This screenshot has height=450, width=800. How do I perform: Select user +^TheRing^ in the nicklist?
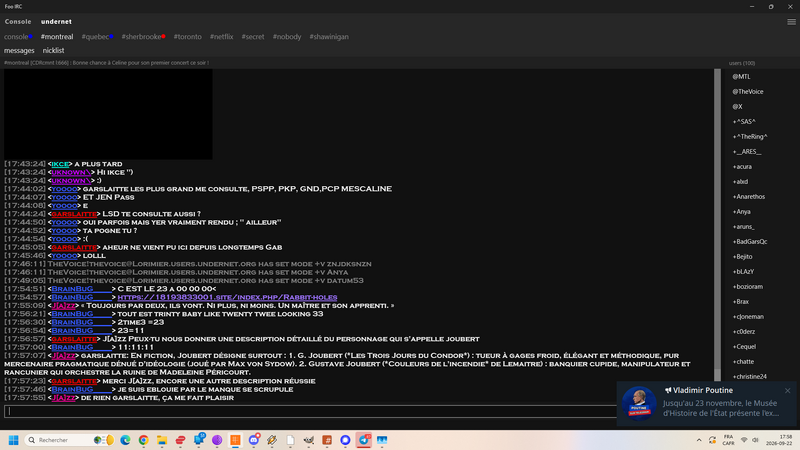tap(750, 137)
